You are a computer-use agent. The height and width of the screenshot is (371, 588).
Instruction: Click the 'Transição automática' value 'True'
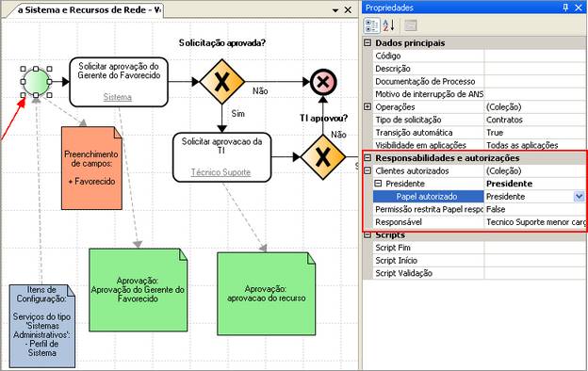(495, 133)
